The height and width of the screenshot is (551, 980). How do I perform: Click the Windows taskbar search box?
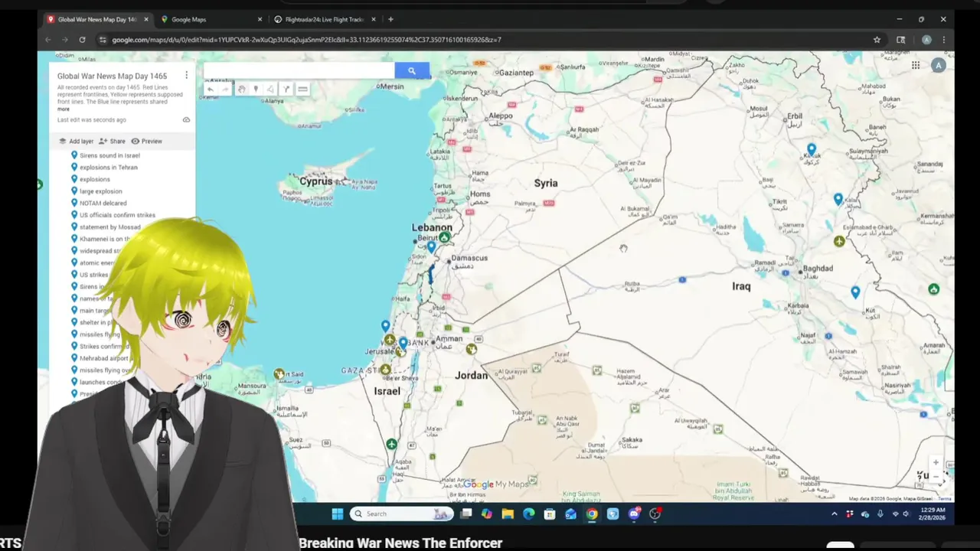401,514
